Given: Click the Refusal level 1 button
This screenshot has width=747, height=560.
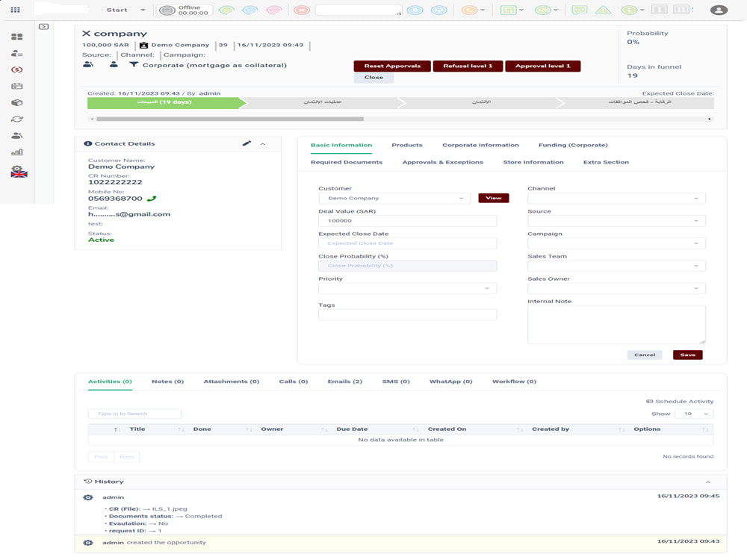Looking at the screenshot, I should 468,66.
